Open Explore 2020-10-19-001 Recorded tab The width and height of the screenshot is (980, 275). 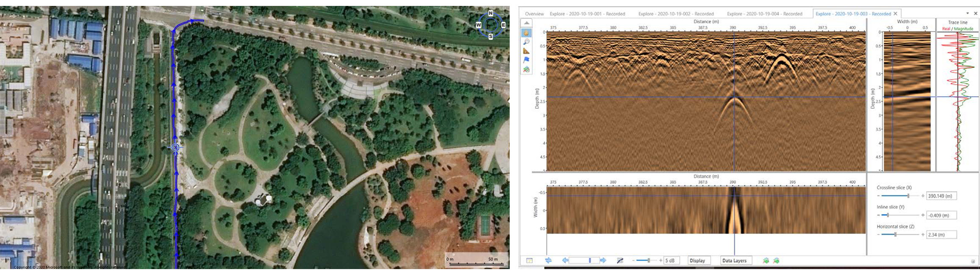587,14
